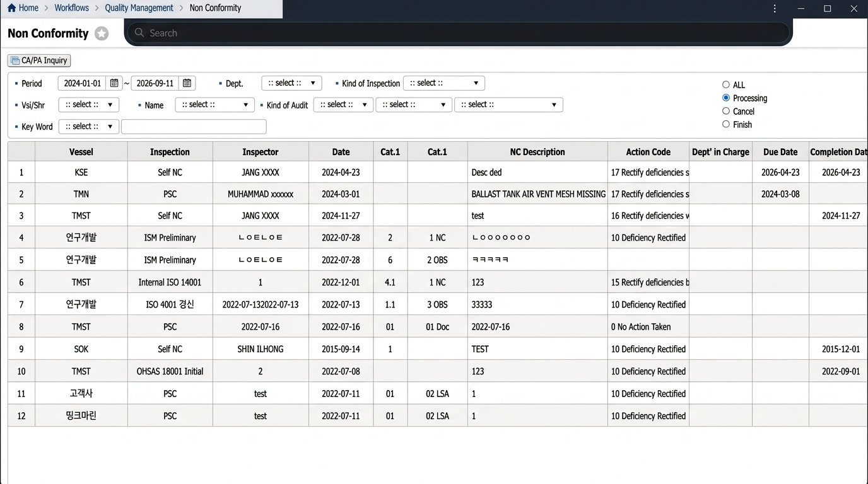Screen dimensions: 868x484
Task: Go to Home breadcrumb
Action: coord(28,8)
